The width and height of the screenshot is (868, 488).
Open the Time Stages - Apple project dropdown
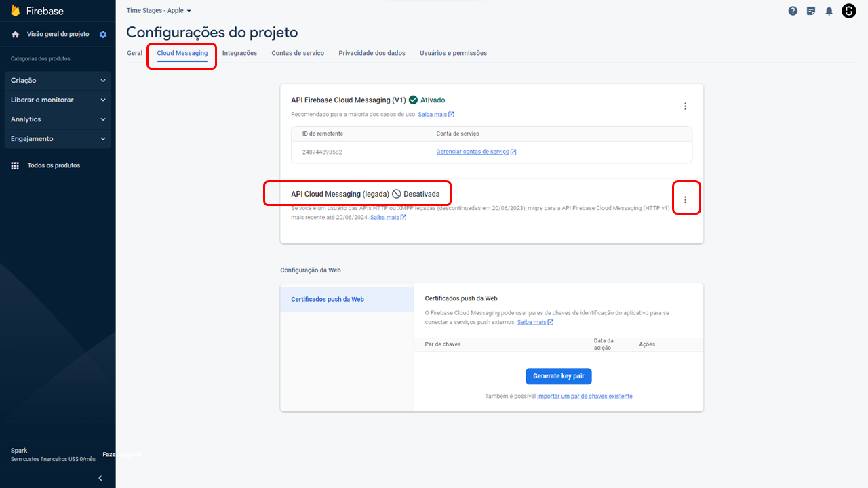159,11
